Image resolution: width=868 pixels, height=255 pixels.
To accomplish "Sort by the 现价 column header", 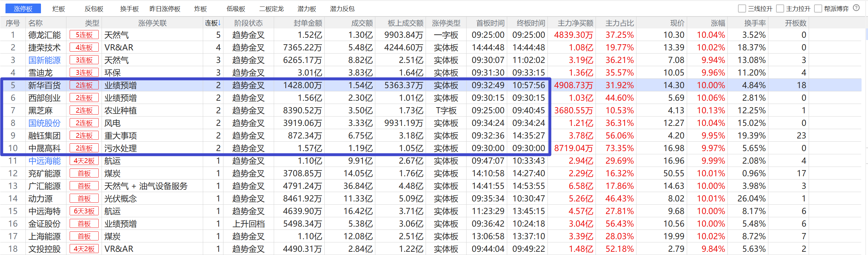I will tap(677, 23).
